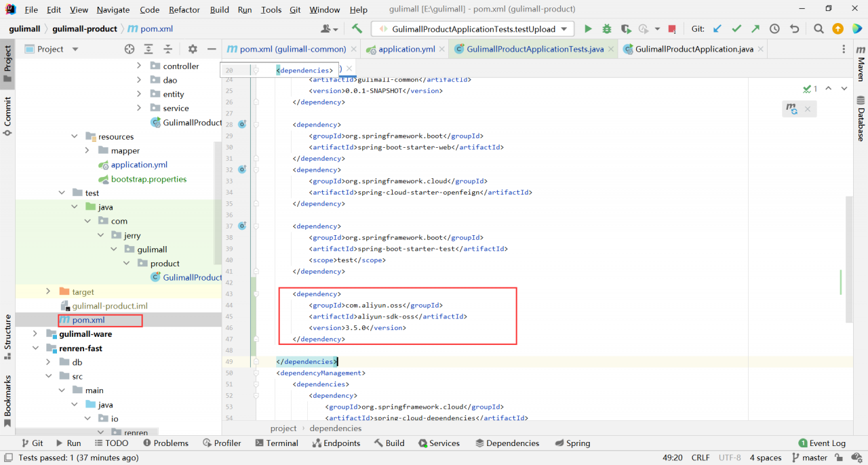Expand the service folder
The width and height of the screenshot is (868, 465).
pos(139,108)
